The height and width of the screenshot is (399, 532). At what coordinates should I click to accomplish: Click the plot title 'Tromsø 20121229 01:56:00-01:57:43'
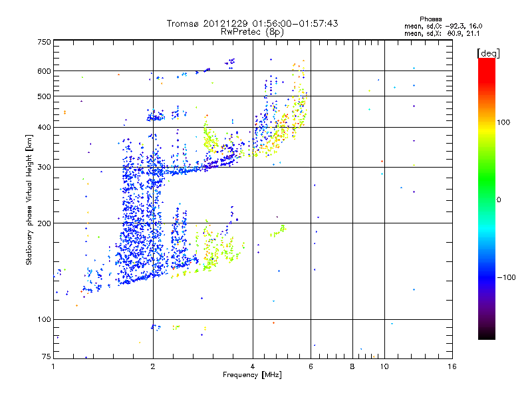(x=252, y=23)
